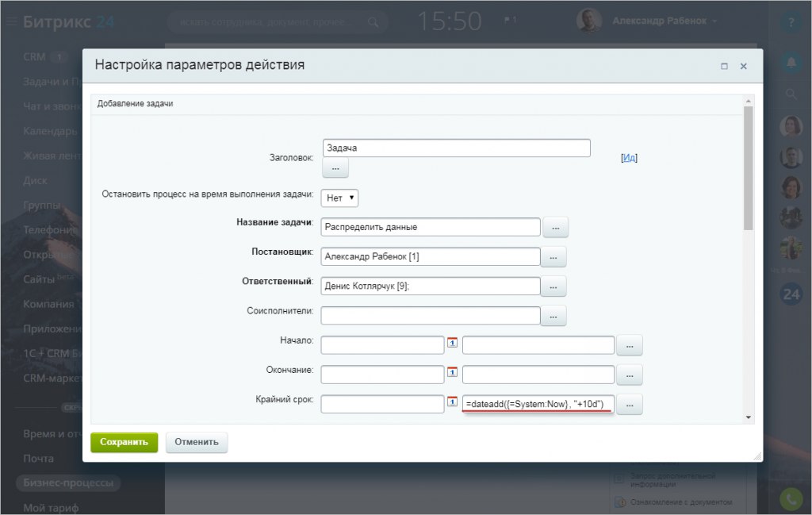Open the calendar picker for Начало
The height and width of the screenshot is (515, 812).
(x=452, y=343)
